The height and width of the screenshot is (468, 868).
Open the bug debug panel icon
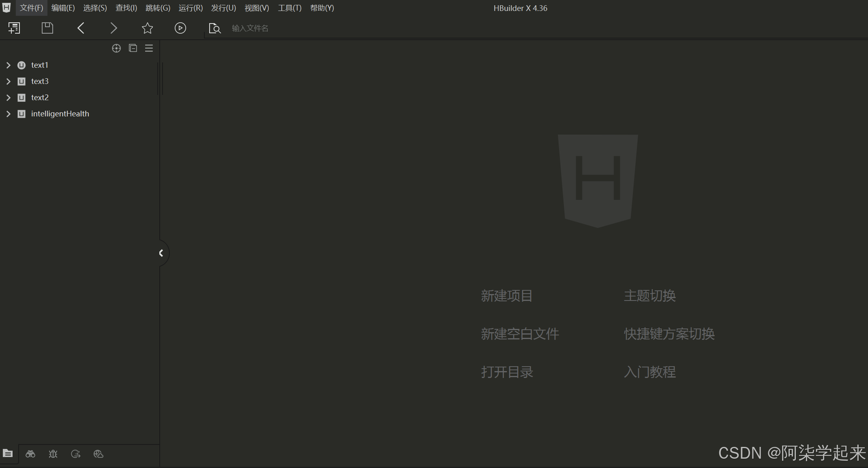[x=53, y=454]
